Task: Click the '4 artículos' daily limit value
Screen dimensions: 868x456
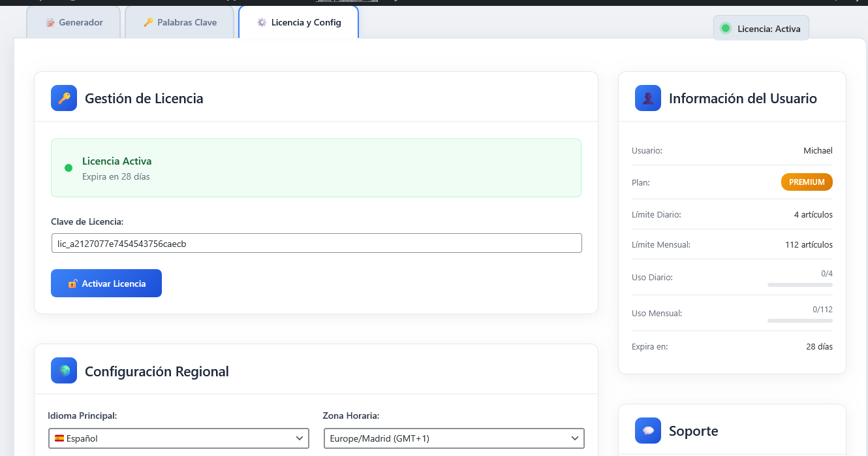Action: [813, 214]
